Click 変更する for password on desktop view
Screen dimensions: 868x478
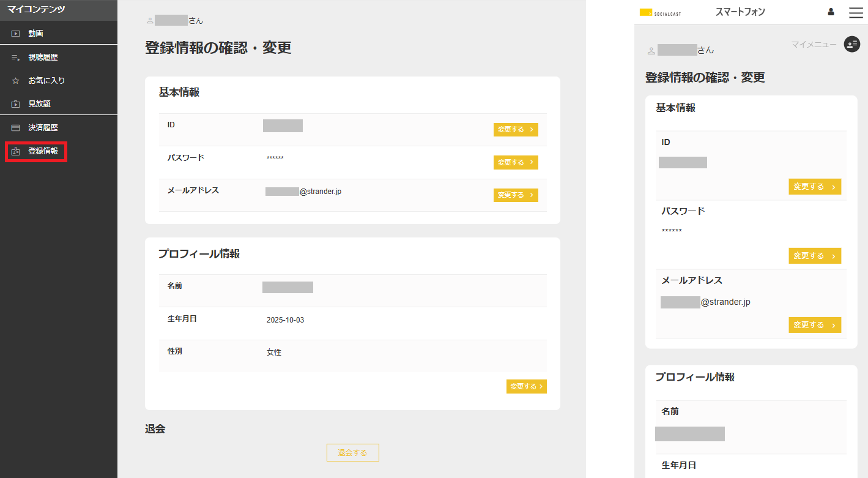pyautogui.click(x=516, y=162)
